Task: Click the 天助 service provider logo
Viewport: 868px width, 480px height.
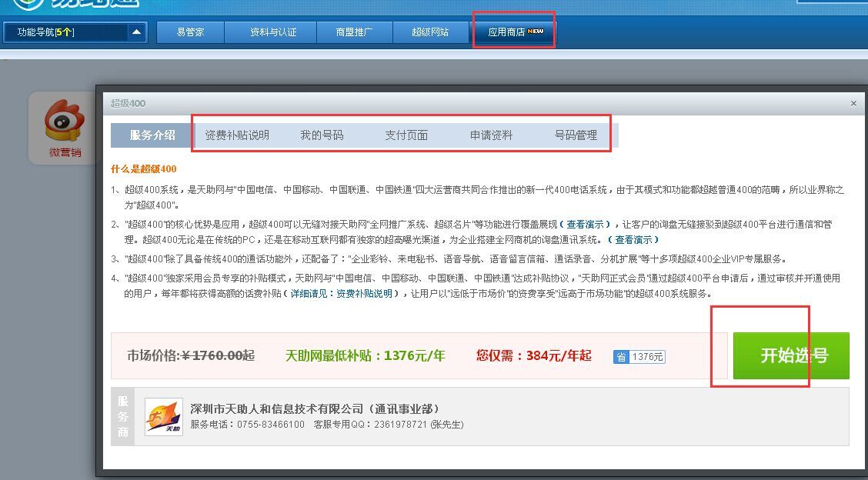Action: click(164, 417)
